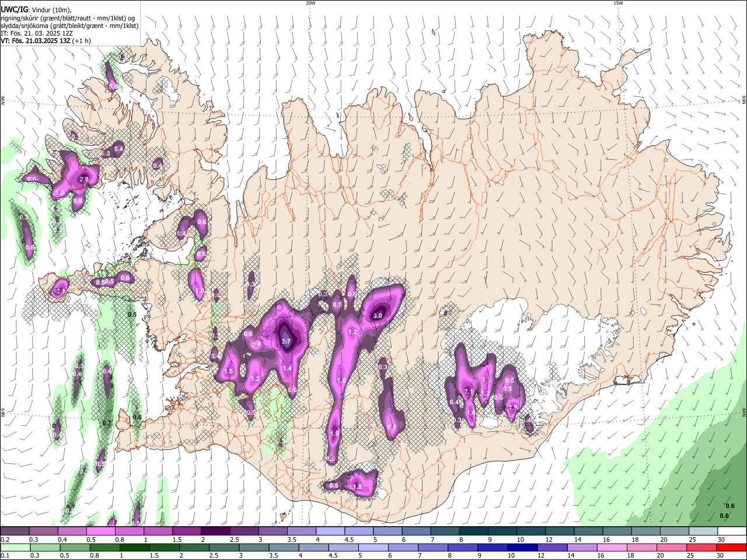Select the dark teal 8 mm swatch in upper legend
Viewport: 747px width, 560px height.
click(x=473, y=531)
